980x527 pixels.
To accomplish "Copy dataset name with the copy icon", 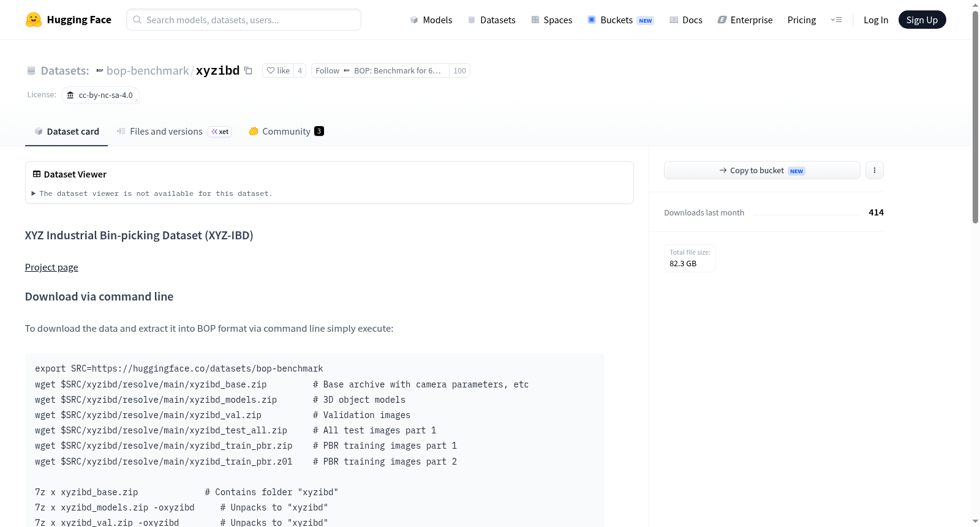I will point(248,70).
